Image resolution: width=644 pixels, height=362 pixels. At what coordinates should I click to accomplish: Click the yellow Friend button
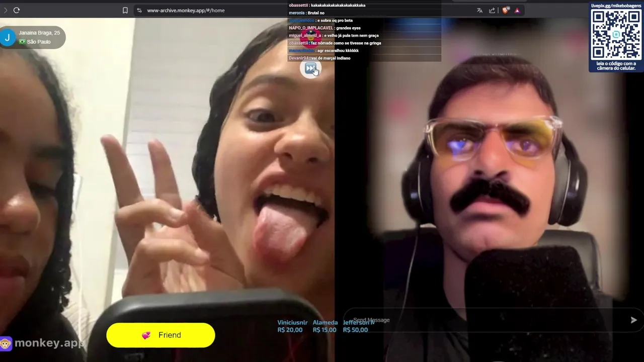[x=160, y=335]
